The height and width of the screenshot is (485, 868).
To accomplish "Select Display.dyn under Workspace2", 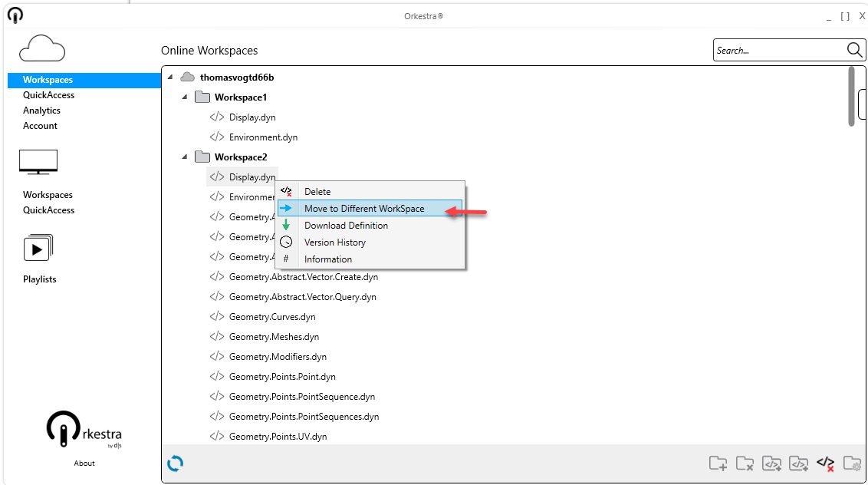I will tap(252, 177).
